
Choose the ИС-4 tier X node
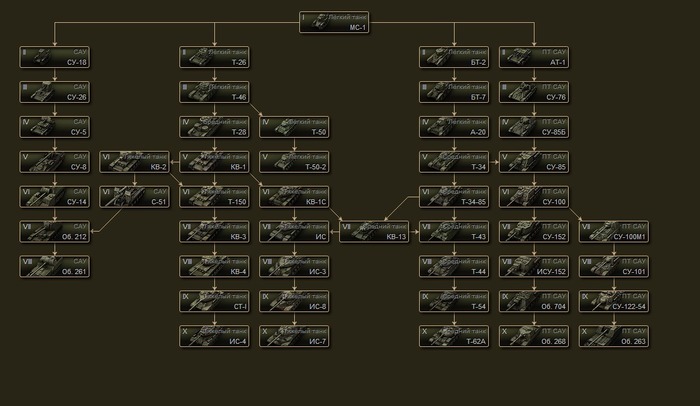pyautogui.click(x=214, y=336)
